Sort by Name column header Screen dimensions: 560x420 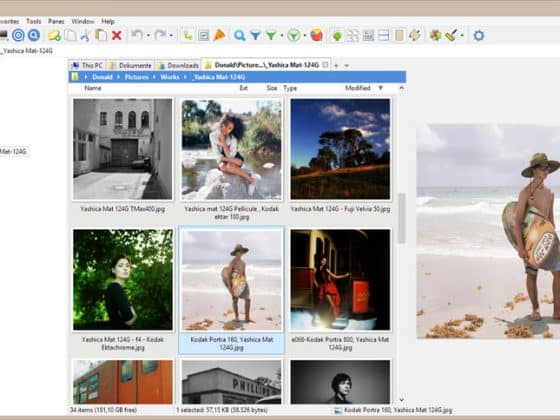click(x=93, y=88)
